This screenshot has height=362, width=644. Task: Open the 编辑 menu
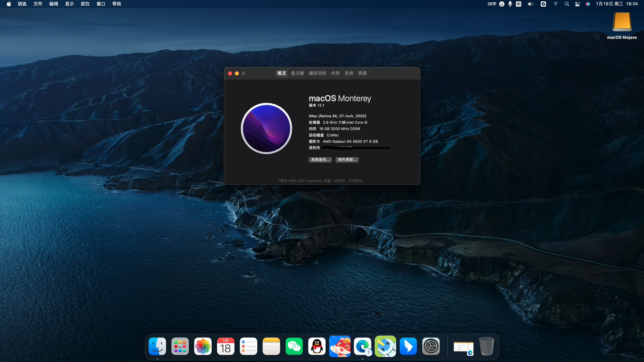[54, 4]
